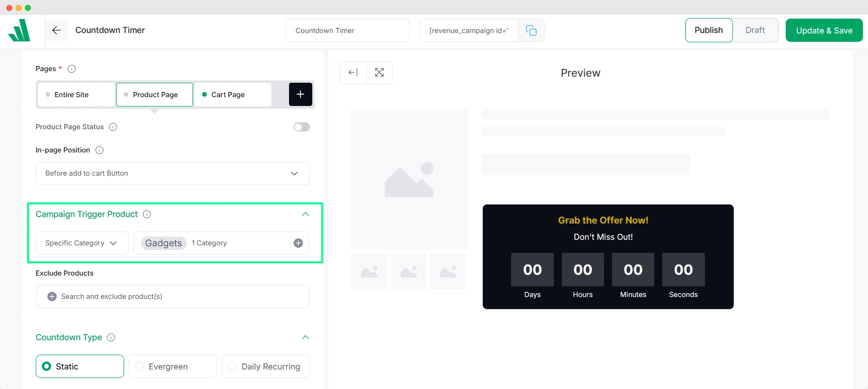Switch to the Cart Page tab
This screenshot has height=389, width=868.
[x=233, y=94]
